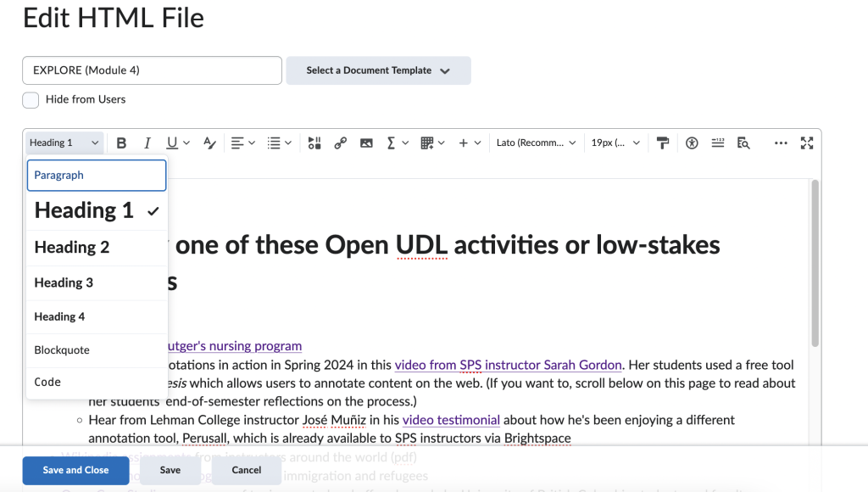Show more toolbar actions (three dots)

coord(781,143)
